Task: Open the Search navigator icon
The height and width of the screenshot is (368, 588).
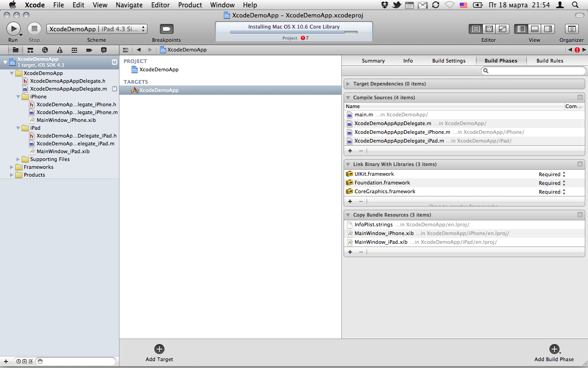Action: 45,50
